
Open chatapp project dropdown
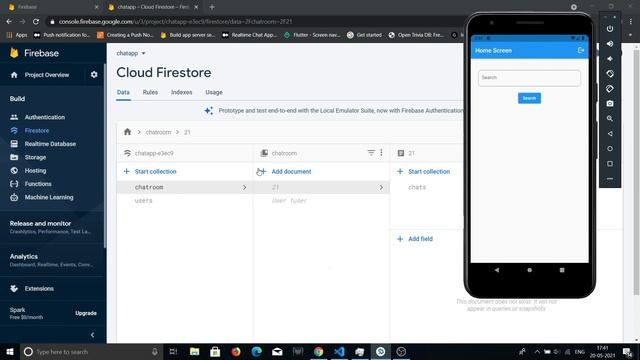point(131,53)
